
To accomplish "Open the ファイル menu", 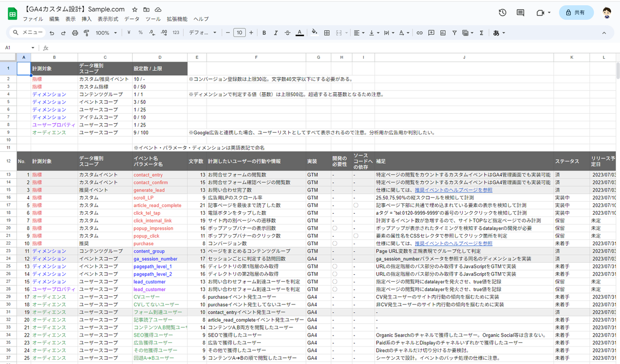I will click(33, 19).
